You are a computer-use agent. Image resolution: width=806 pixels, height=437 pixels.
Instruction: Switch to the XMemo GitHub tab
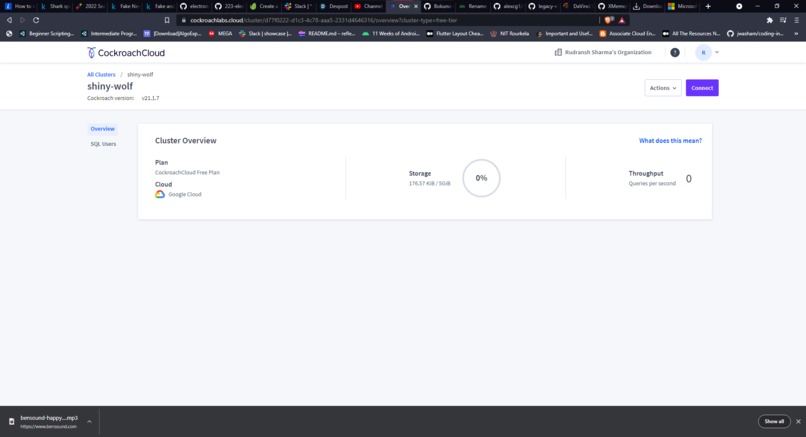pyautogui.click(x=613, y=6)
